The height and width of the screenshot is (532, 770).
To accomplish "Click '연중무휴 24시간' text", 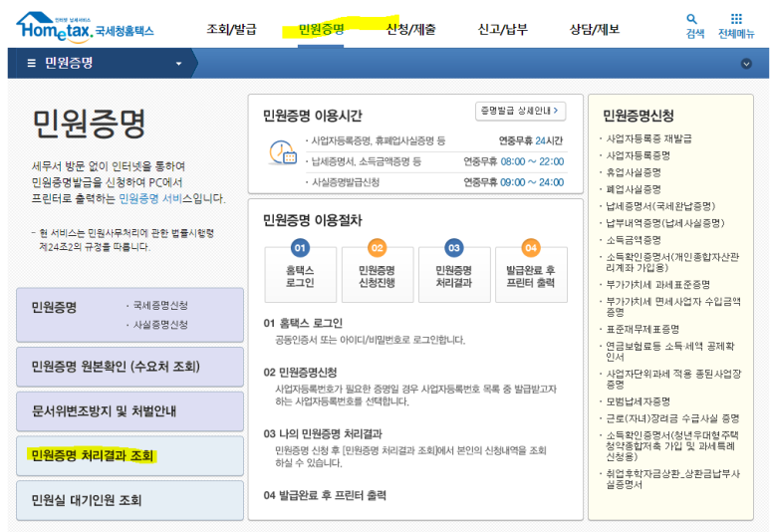I will pos(531,141).
